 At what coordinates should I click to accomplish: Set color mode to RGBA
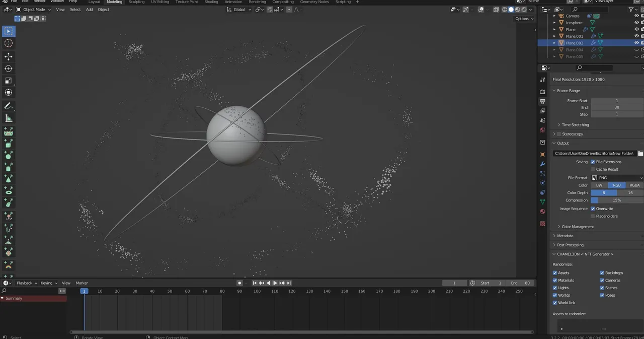[634, 185]
